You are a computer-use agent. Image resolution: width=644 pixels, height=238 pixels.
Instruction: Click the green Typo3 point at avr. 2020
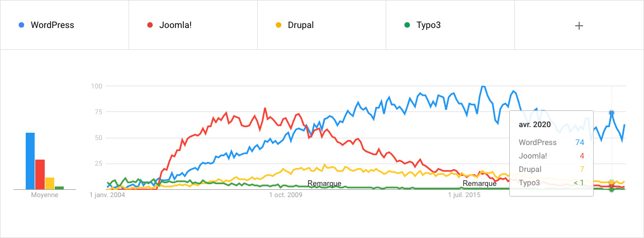click(x=612, y=189)
